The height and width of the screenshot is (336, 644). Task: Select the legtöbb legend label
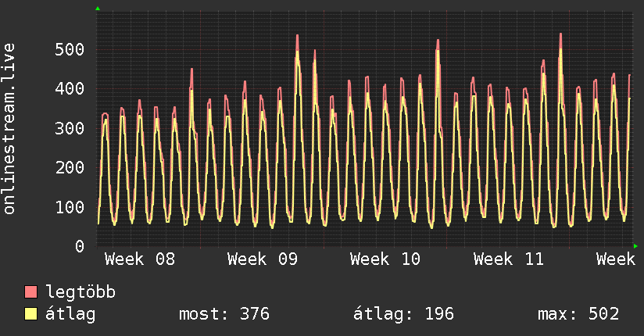(80, 293)
